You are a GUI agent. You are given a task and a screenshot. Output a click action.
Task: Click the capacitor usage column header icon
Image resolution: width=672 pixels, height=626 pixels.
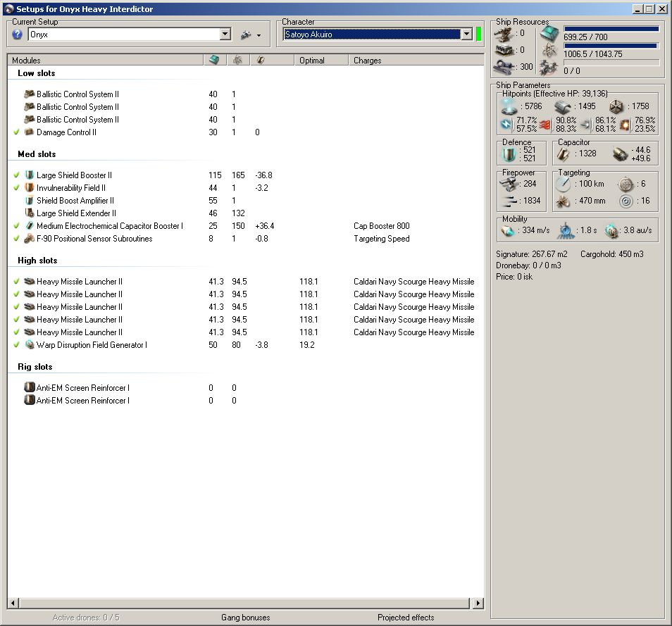261,61
